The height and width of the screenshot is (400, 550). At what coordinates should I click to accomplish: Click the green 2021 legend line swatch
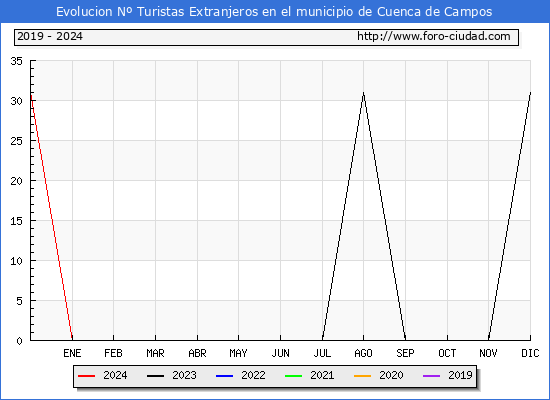tap(294, 376)
